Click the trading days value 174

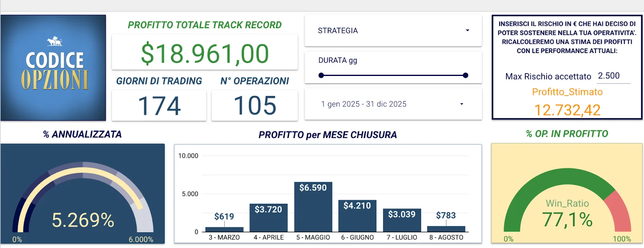[x=159, y=106]
